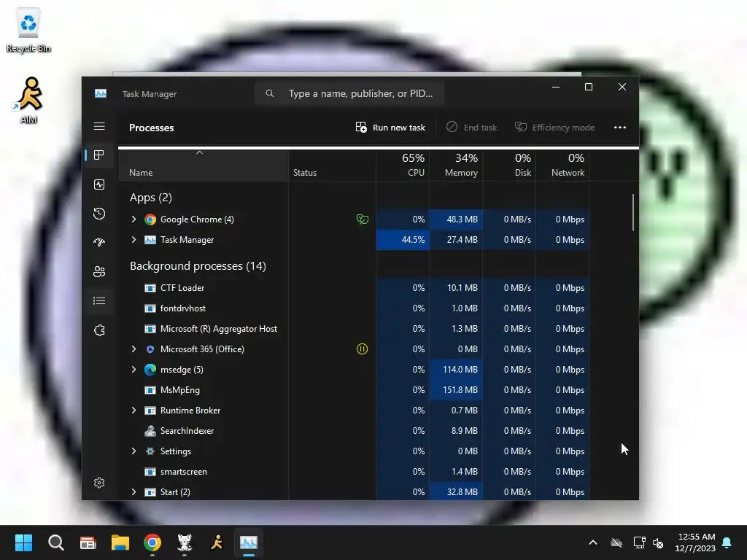Image resolution: width=747 pixels, height=560 pixels.
Task: Click the 44.5% CPU cell for Task Manager
Action: click(403, 239)
